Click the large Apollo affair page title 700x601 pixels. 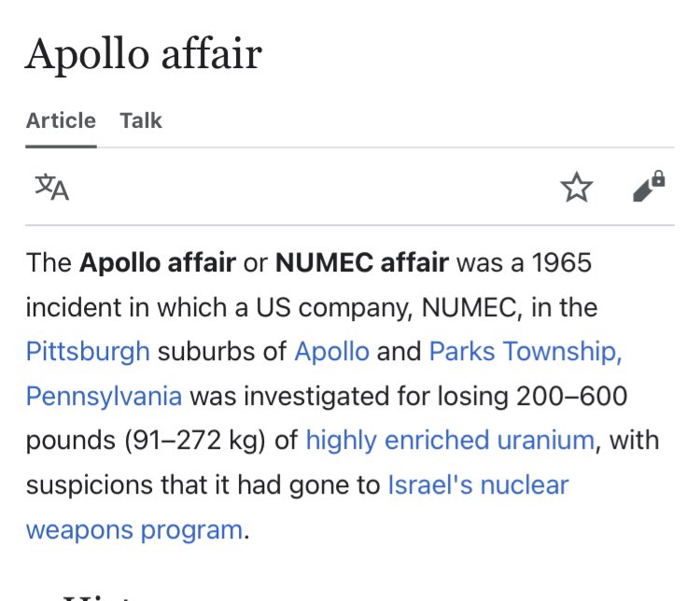(143, 55)
